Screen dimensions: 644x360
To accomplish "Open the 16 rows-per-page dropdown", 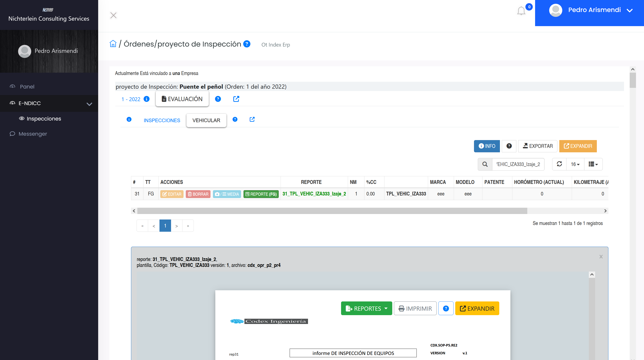I will (x=575, y=164).
